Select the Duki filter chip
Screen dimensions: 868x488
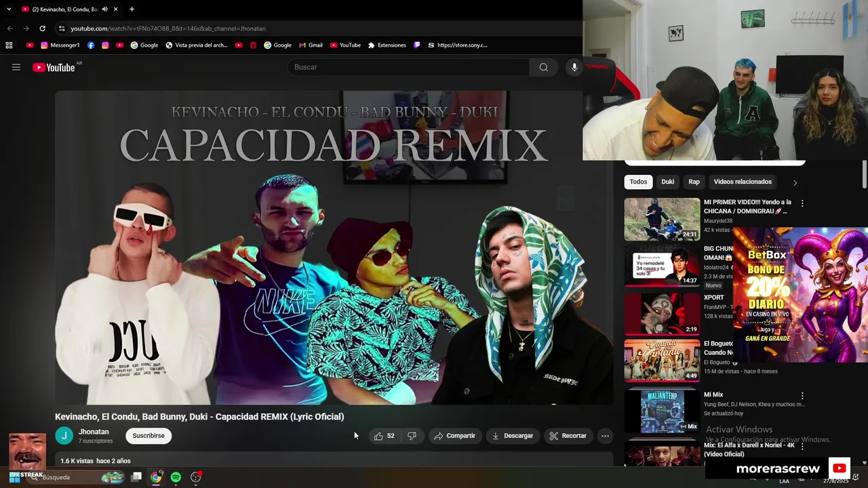point(668,182)
